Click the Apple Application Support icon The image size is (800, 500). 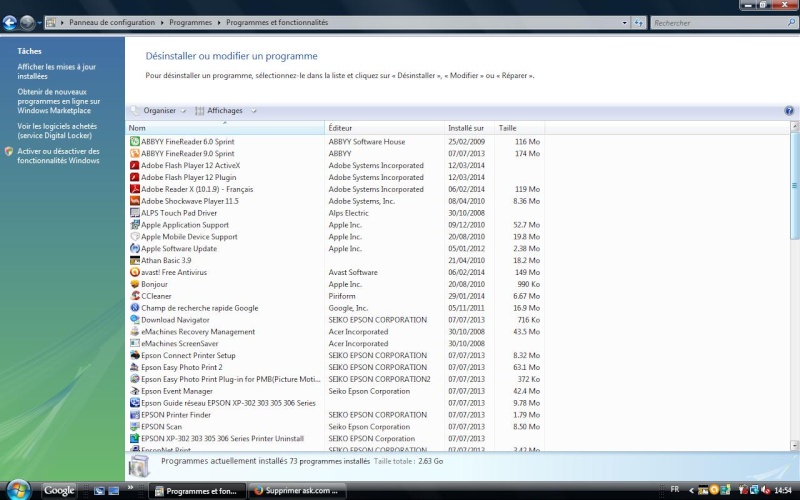135,224
